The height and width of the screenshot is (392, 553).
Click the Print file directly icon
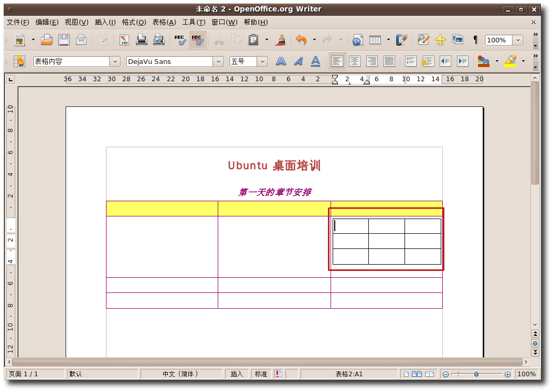pos(142,40)
